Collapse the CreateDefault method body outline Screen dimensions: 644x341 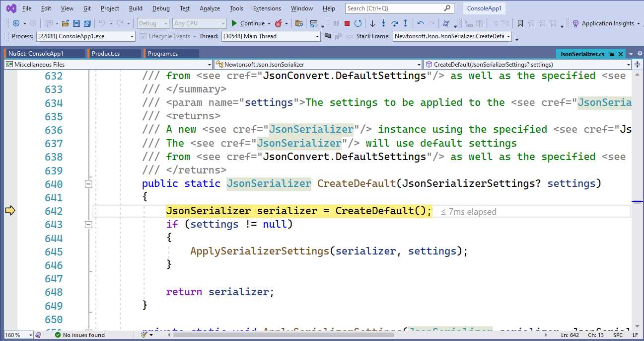(88, 184)
